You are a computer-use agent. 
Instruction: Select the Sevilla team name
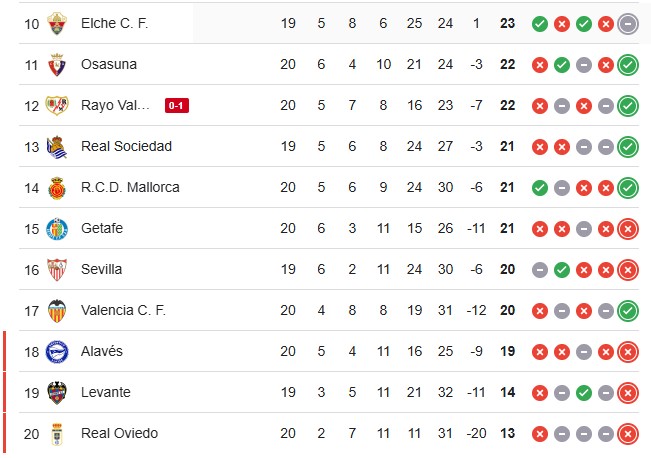point(102,269)
